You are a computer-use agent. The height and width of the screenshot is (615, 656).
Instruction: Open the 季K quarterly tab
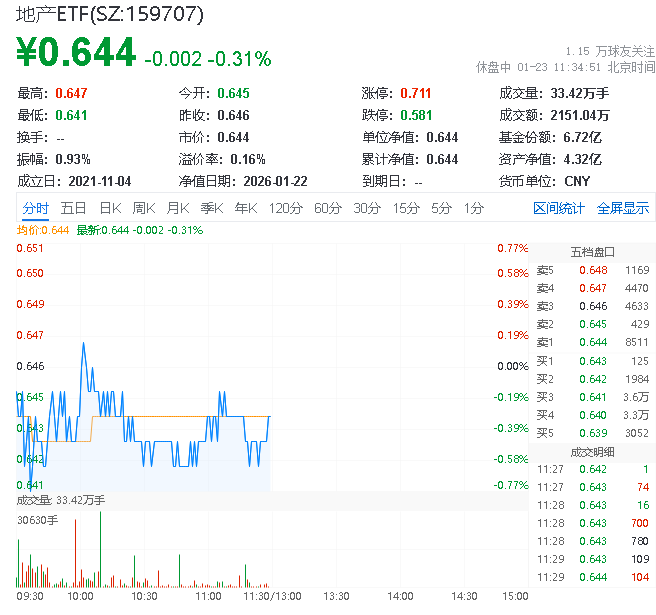(x=211, y=208)
